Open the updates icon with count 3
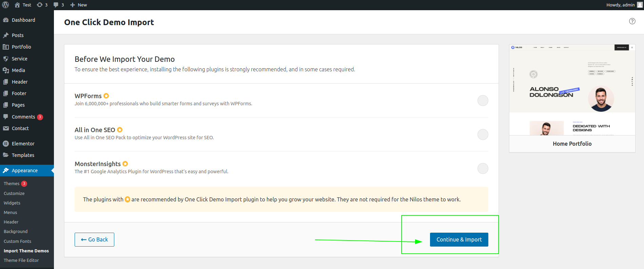644x269 pixels. point(40,5)
